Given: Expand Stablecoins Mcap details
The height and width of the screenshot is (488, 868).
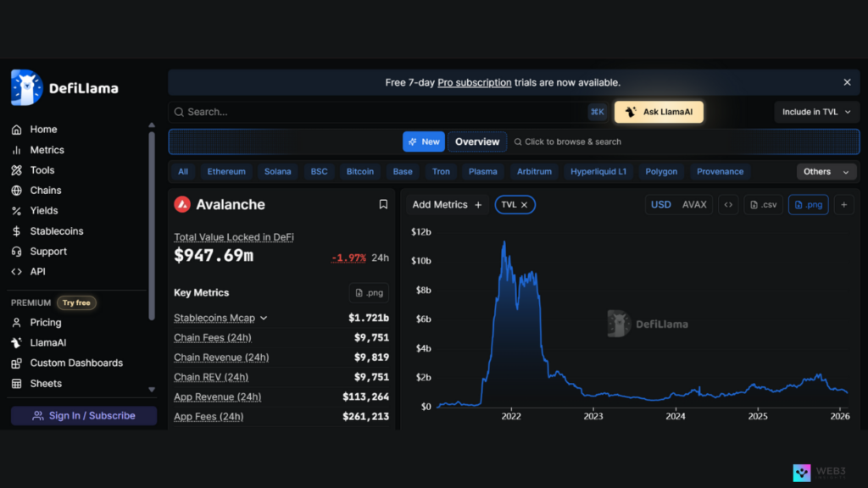Looking at the screenshot, I should click(264, 318).
